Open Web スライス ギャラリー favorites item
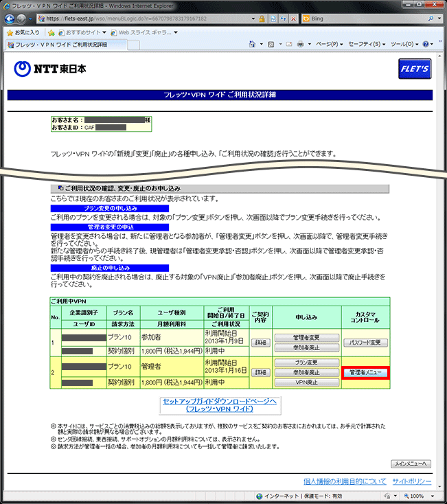Screen dimensions: 447x504 [x=144, y=32]
